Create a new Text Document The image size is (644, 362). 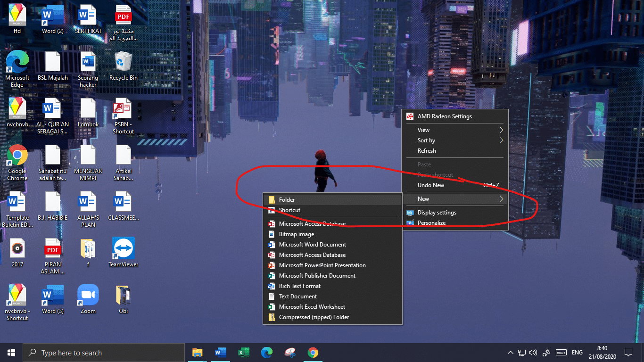click(332, 296)
